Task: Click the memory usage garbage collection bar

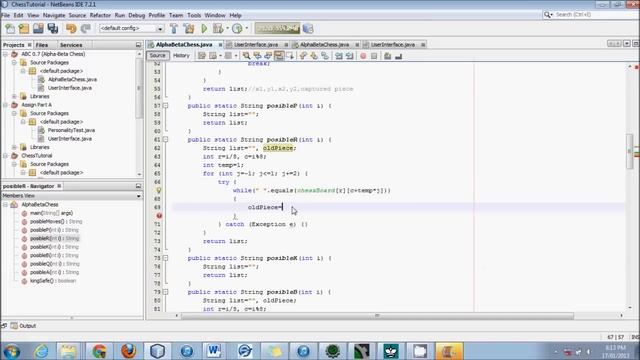Action: coord(277,29)
